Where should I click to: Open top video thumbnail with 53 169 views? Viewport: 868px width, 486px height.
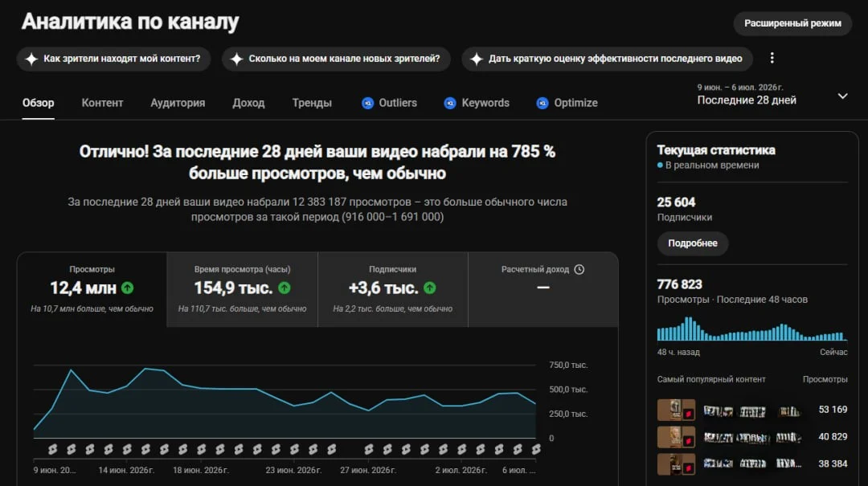pos(676,410)
